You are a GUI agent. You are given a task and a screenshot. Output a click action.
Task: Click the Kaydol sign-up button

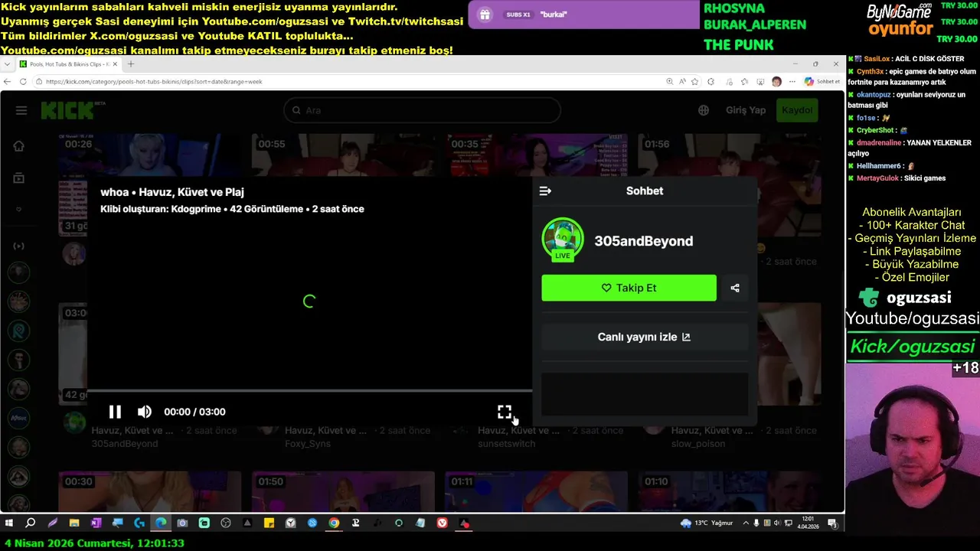[797, 110]
